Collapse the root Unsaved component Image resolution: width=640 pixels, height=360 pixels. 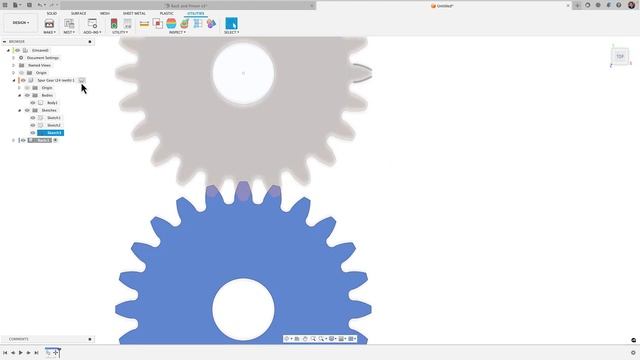tap(8, 51)
